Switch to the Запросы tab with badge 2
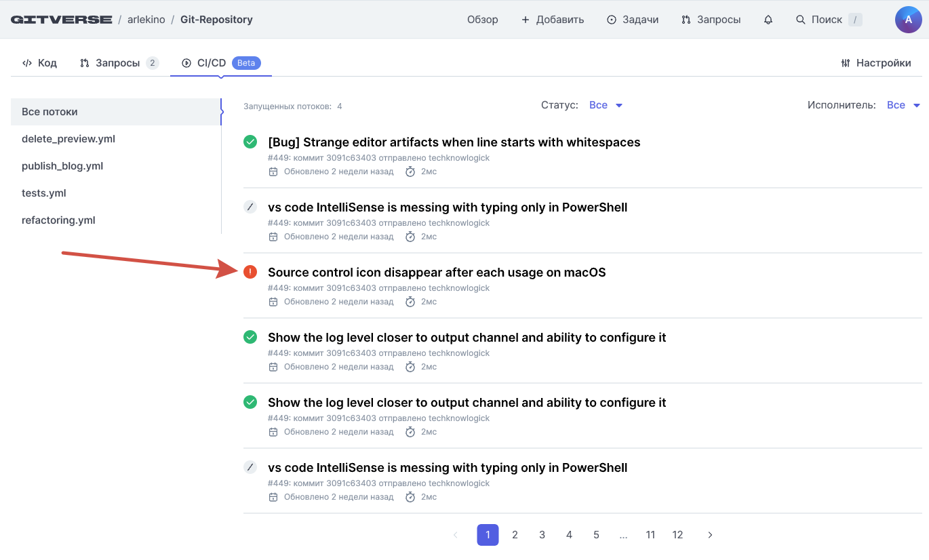 119,63
